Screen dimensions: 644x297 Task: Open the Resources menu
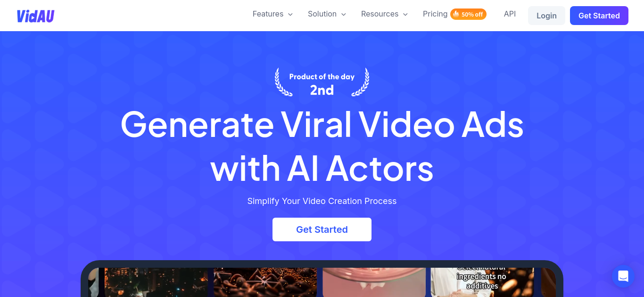pyautogui.click(x=384, y=14)
